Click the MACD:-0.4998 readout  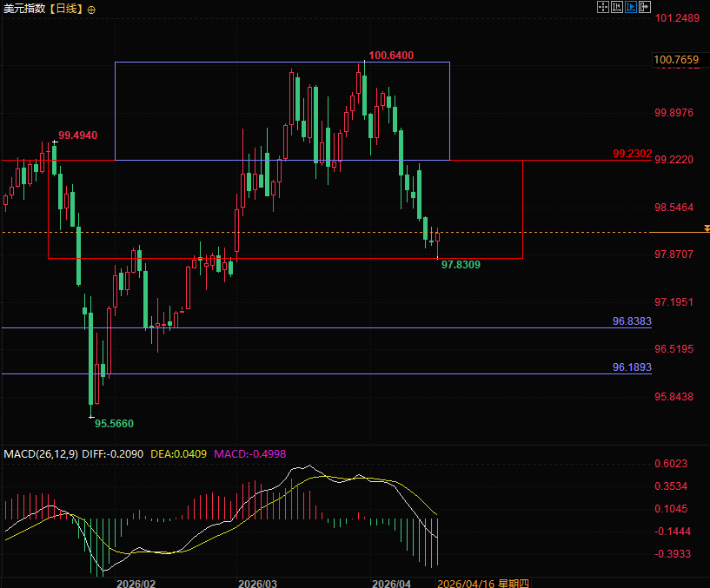point(250,454)
